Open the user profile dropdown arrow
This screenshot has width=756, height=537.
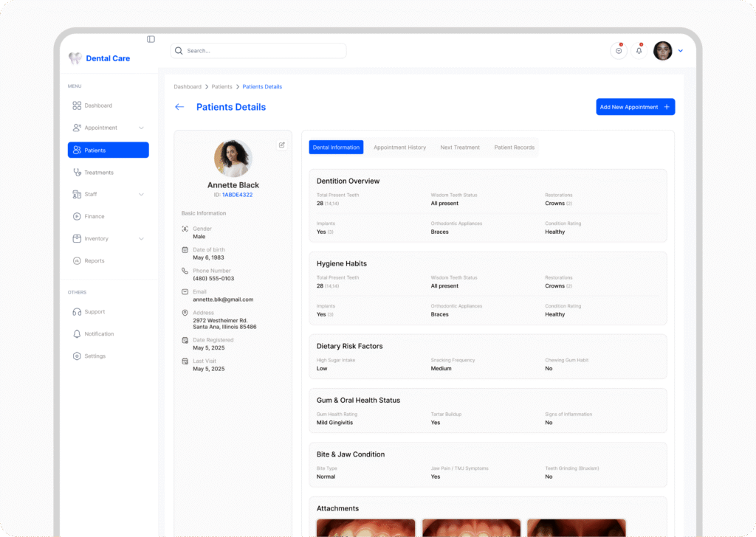[x=681, y=51]
